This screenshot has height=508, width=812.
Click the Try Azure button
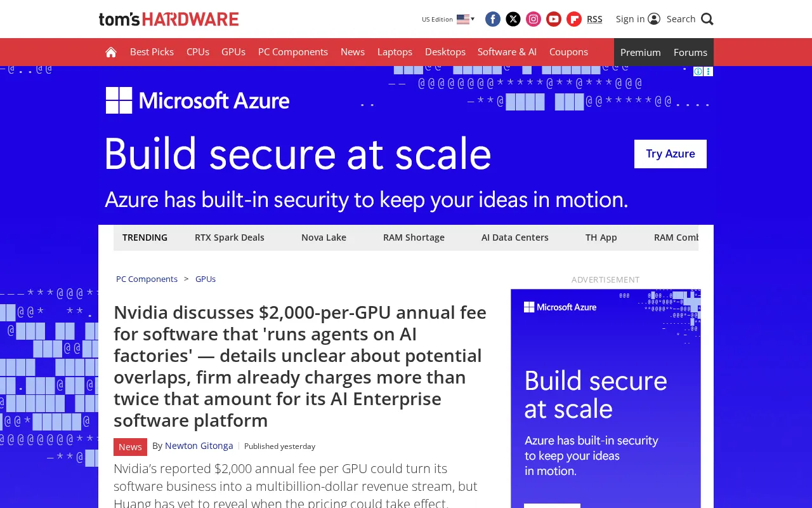point(671,154)
